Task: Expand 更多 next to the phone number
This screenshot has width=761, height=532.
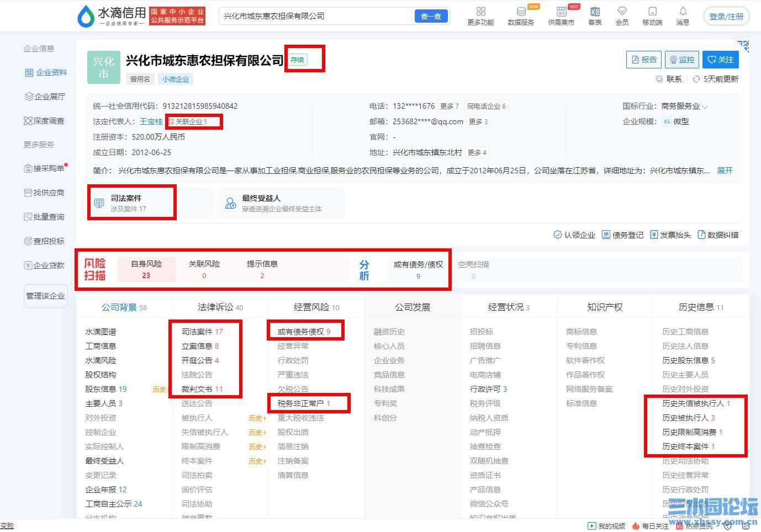Action: pyautogui.click(x=449, y=106)
